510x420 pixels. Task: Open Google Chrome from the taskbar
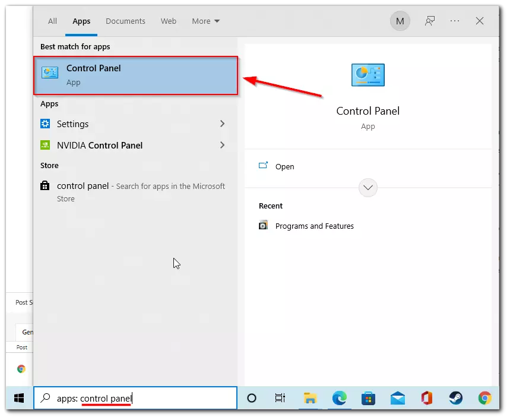484,398
